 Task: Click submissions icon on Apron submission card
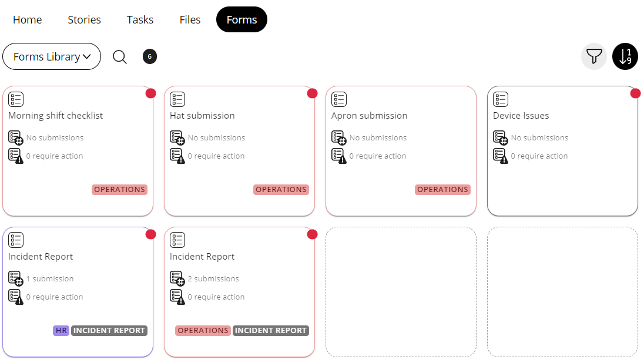coord(339,138)
